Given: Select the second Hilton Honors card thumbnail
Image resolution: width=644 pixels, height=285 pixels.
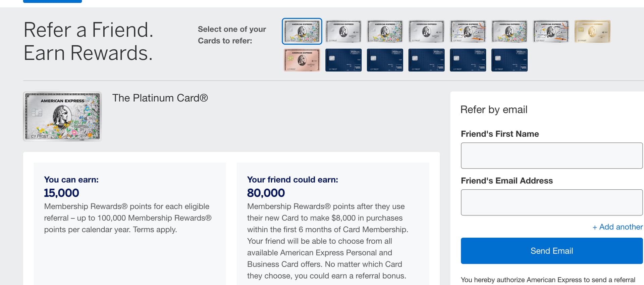Looking at the screenshot, I should click(x=385, y=60).
